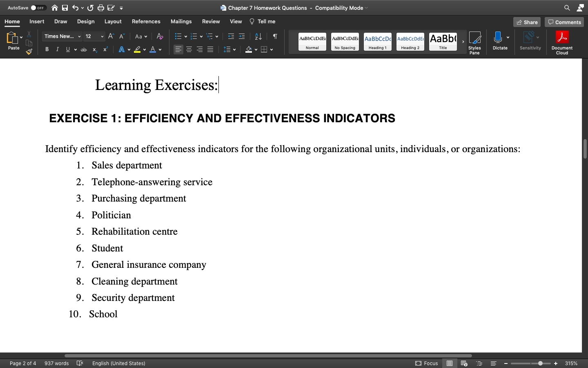Click the zoom slider handle

540,363
